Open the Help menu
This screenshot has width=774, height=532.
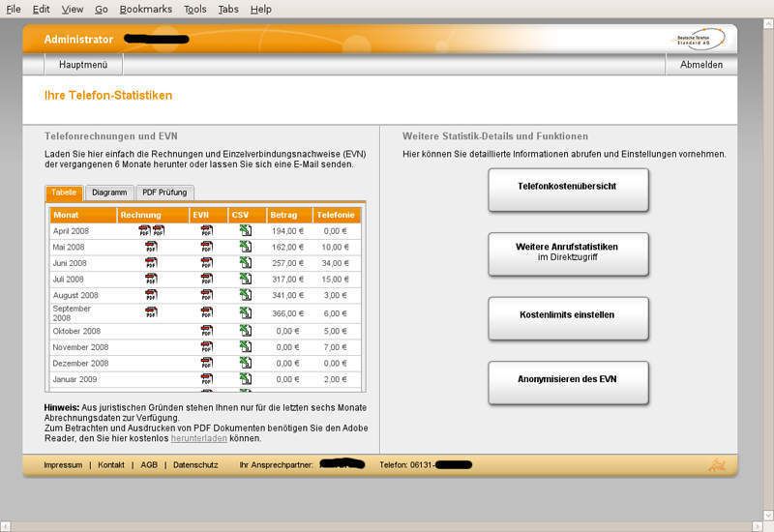click(260, 9)
